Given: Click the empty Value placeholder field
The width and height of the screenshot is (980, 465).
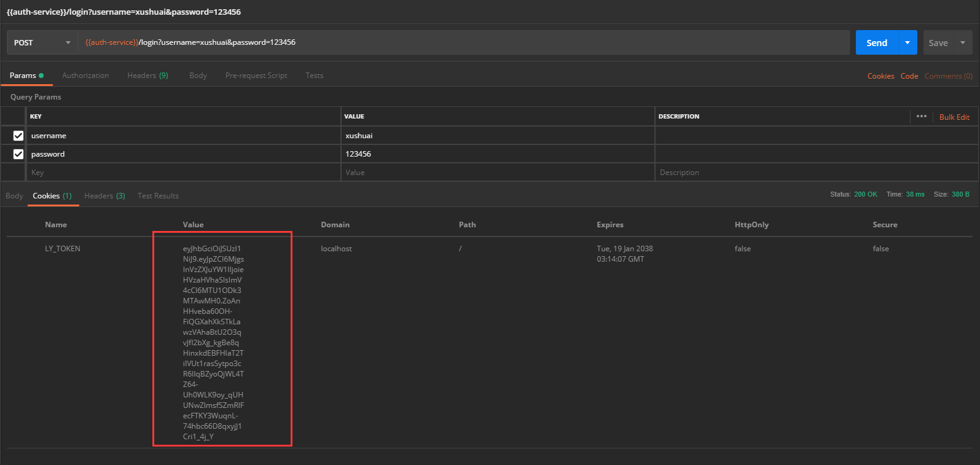Looking at the screenshot, I should click(498, 173).
